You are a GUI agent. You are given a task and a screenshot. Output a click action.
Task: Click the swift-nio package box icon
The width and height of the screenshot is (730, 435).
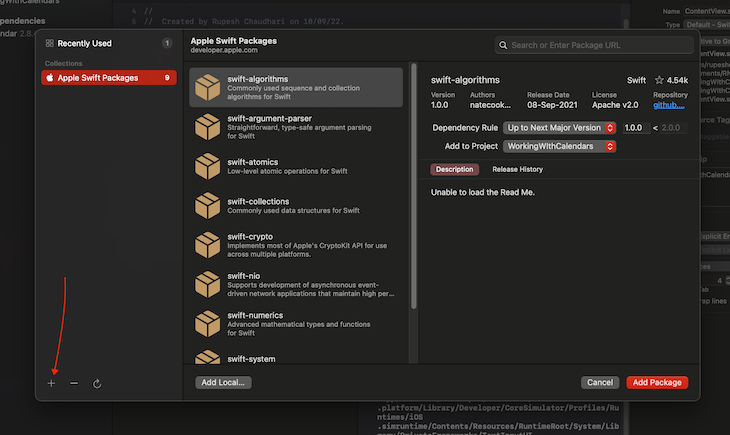(x=207, y=285)
